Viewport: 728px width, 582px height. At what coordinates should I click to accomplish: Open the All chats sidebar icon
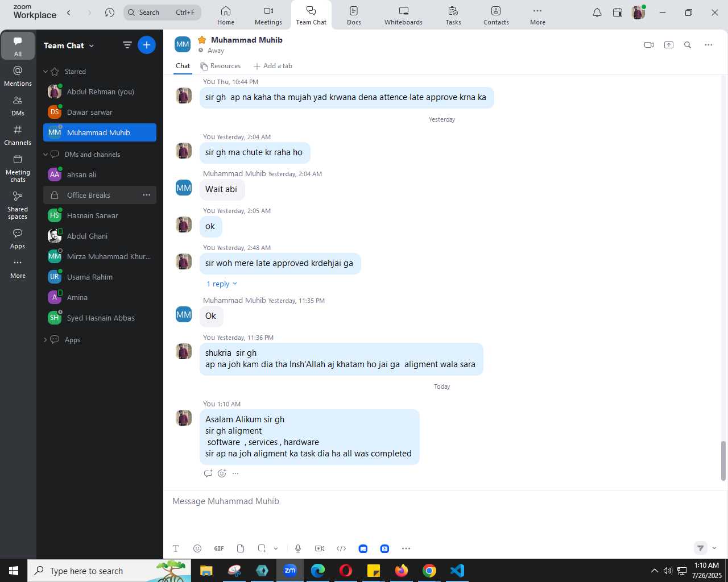click(x=18, y=46)
